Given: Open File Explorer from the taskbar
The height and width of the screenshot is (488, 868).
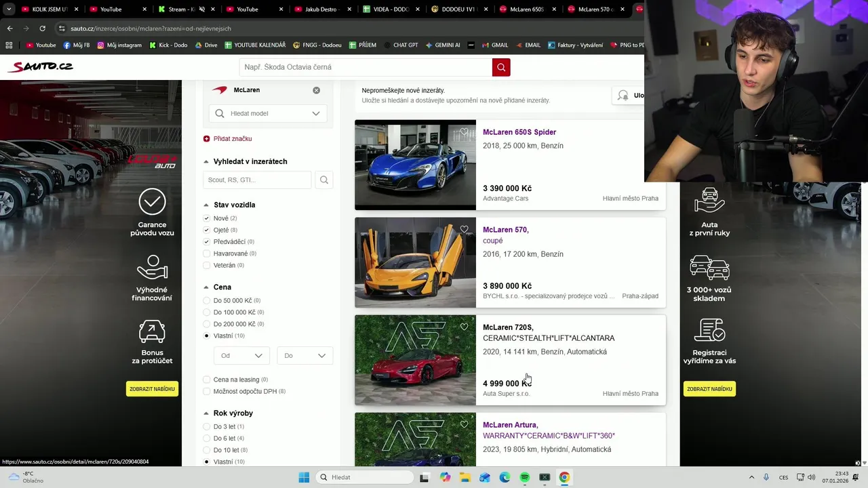Looking at the screenshot, I should tap(465, 477).
